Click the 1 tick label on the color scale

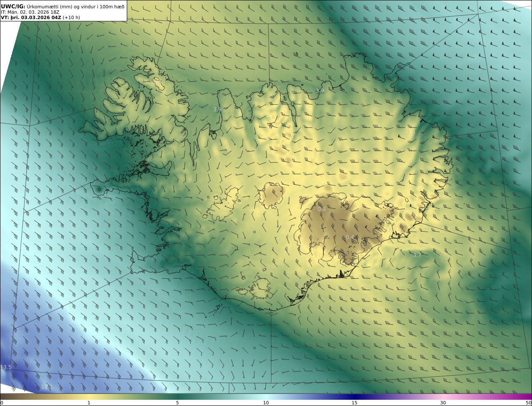(89, 403)
